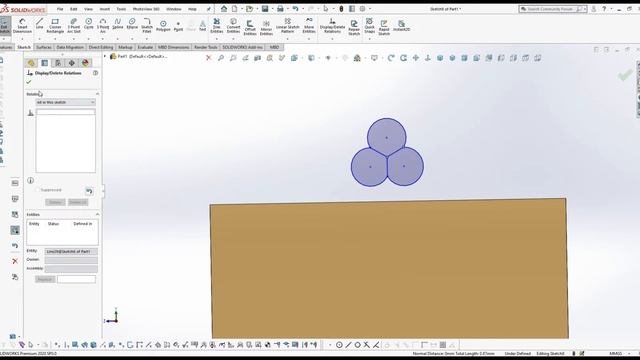Open the DisplayManager tab
The width and height of the screenshot is (640, 360).
[85, 63]
